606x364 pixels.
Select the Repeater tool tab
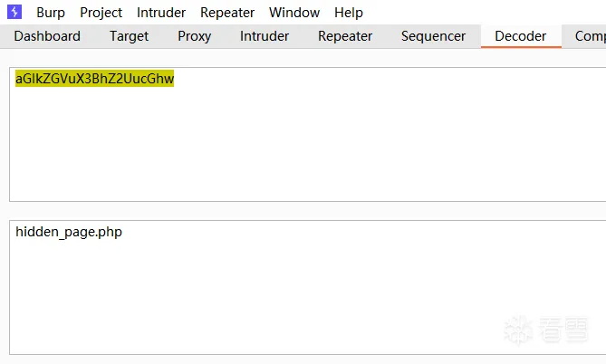tap(345, 36)
